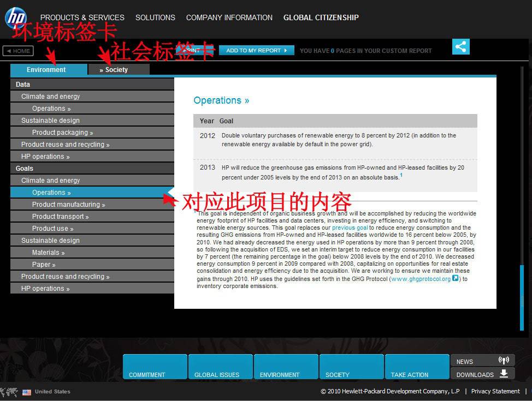
Task: Select Climate and energy under Goals
Action: click(x=51, y=180)
